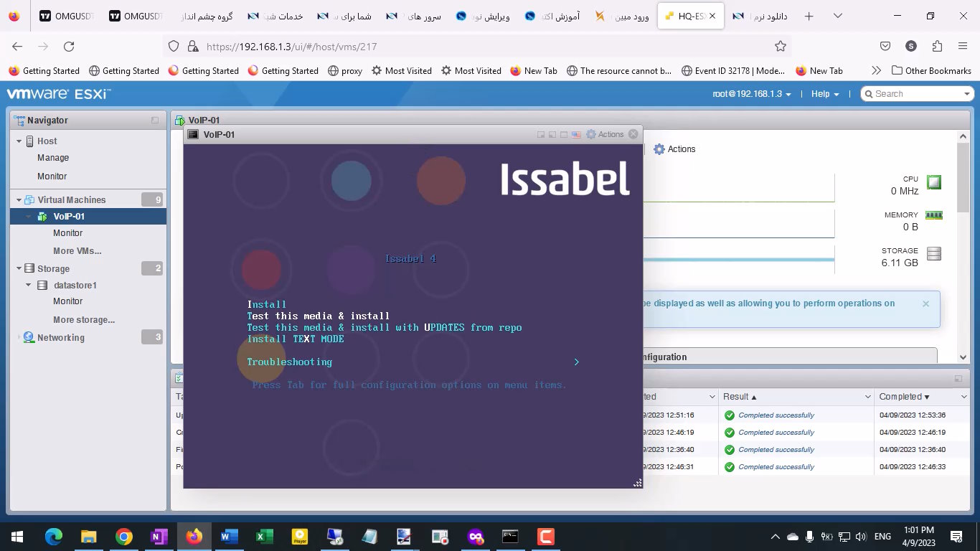Open the command prompt from the taskbar

click(510, 536)
